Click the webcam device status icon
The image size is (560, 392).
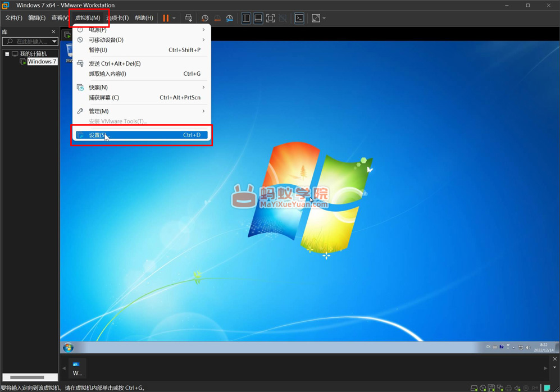coord(526,388)
